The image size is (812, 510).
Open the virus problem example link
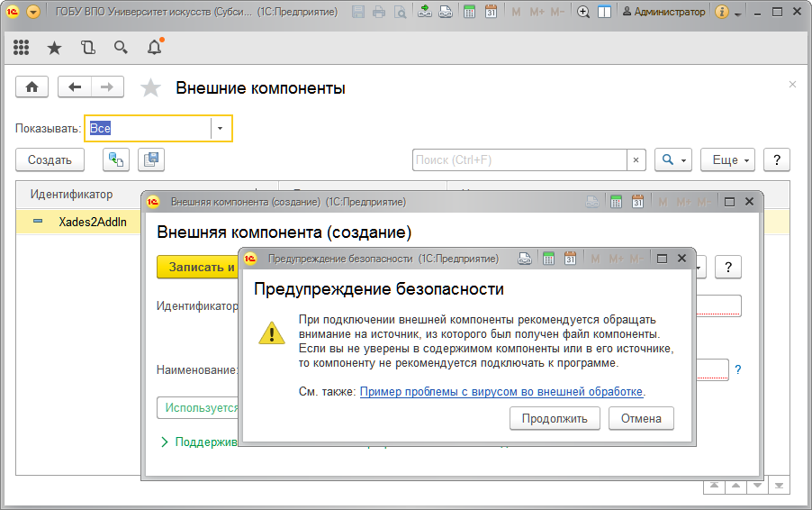pyautogui.click(x=501, y=392)
